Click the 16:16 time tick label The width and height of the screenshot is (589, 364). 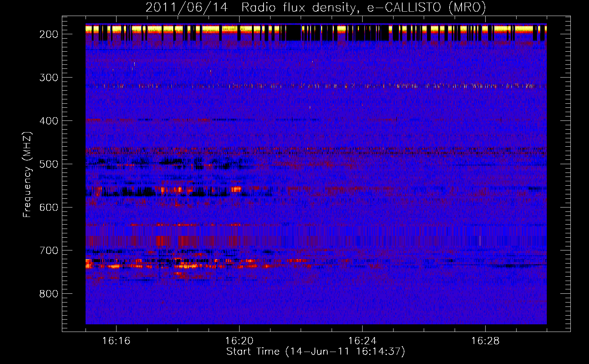click(116, 341)
